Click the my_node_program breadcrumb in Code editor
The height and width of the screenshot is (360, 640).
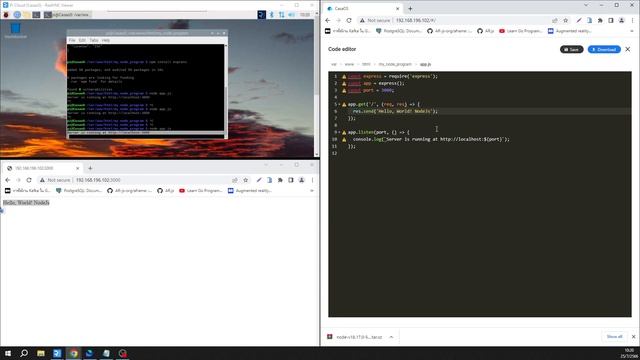(395, 64)
